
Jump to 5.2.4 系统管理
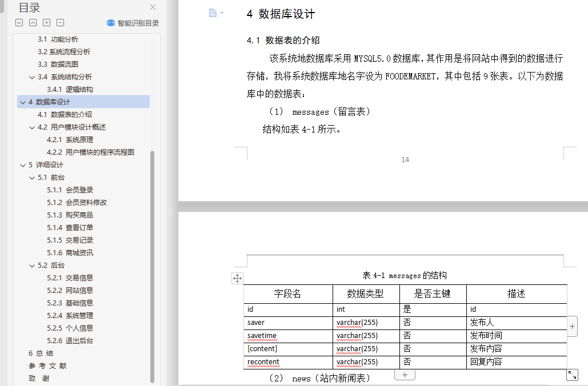pyautogui.click(x=70, y=316)
